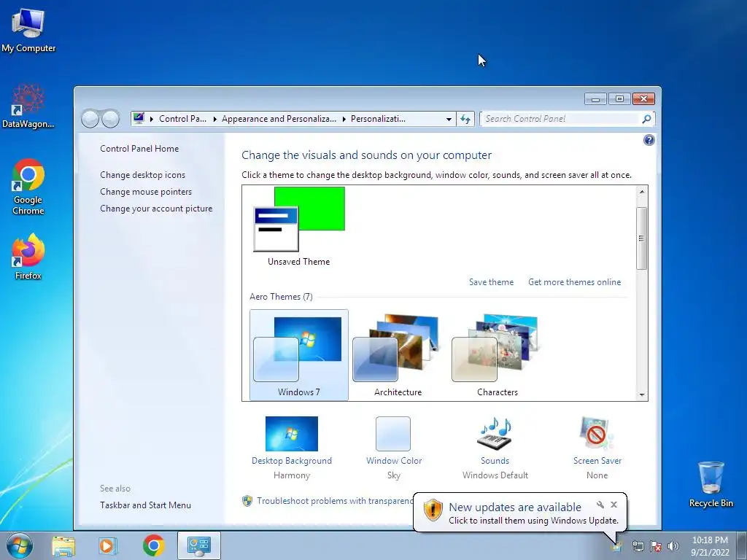Open Desktop Background Harmony icon
Viewport: 747px width, 560px height.
click(x=292, y=434)
